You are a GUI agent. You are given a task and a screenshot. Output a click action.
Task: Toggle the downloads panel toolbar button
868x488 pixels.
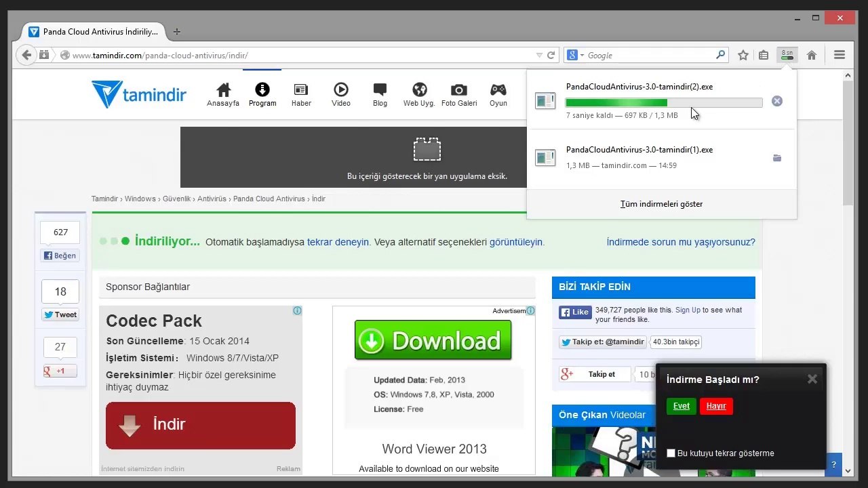tap(787, 55)
